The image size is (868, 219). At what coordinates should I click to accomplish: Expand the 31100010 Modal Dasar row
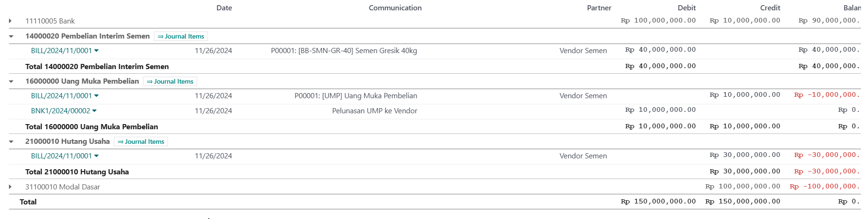(x=10, y=187)
